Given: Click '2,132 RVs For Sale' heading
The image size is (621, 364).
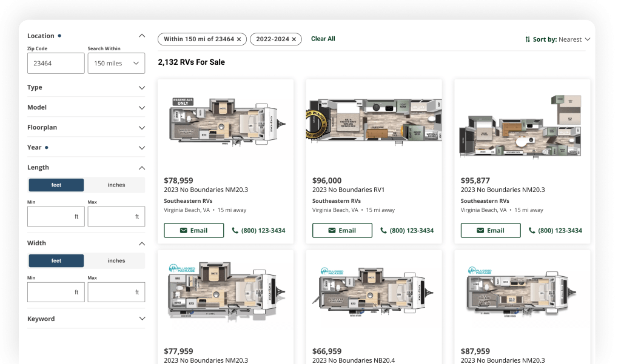Looking at the screenshot, I should 191,62.
